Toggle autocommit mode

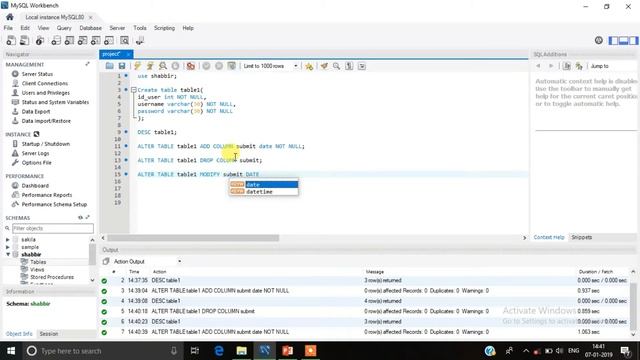click(x=231, y=66)
